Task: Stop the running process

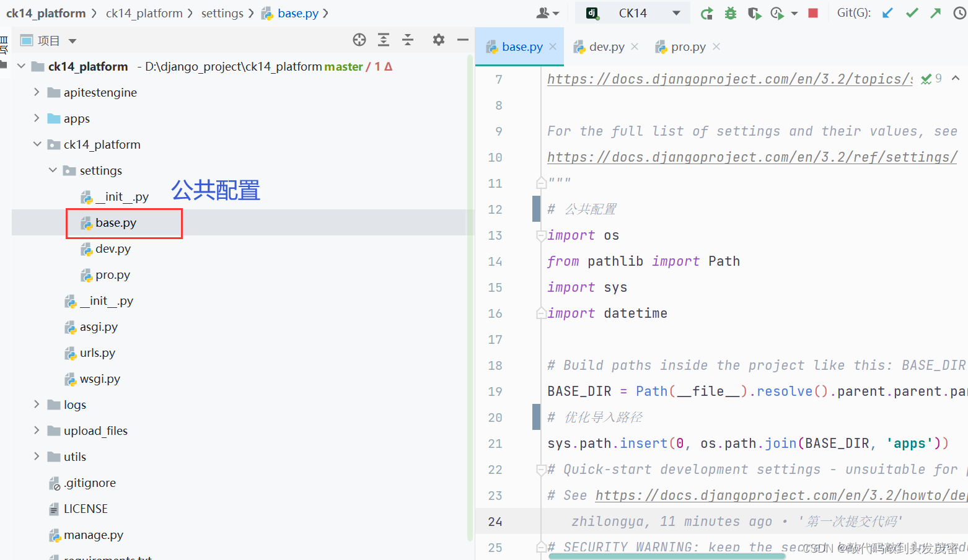Action: (x=813, y=13)
